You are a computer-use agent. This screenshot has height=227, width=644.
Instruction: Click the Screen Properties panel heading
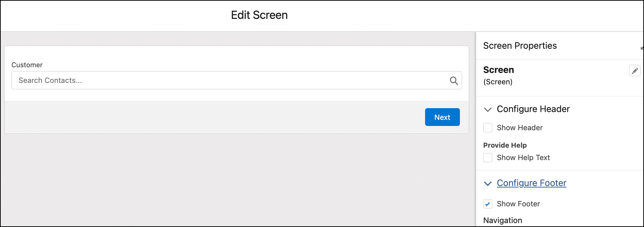click(x=520, y=46)
